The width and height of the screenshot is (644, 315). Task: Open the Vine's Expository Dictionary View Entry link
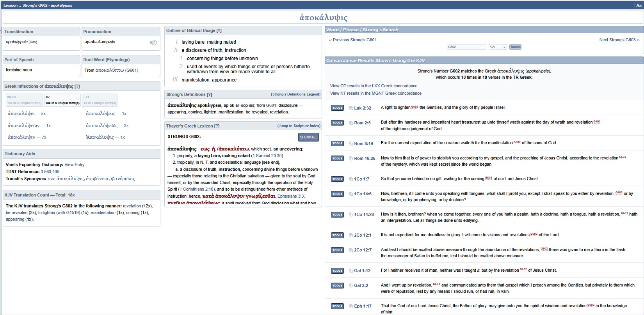tap(74, 165)
